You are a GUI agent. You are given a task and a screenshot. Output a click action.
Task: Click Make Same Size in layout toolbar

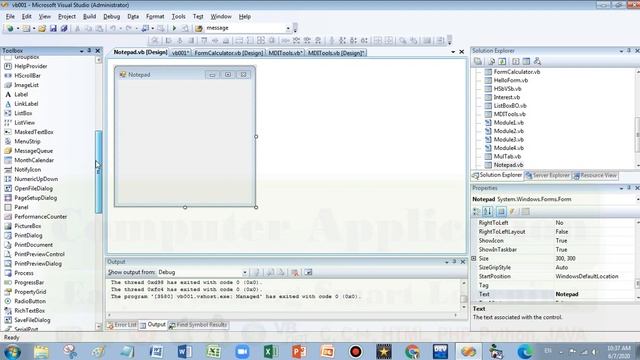pyautogui.click(x=261, y=40)
